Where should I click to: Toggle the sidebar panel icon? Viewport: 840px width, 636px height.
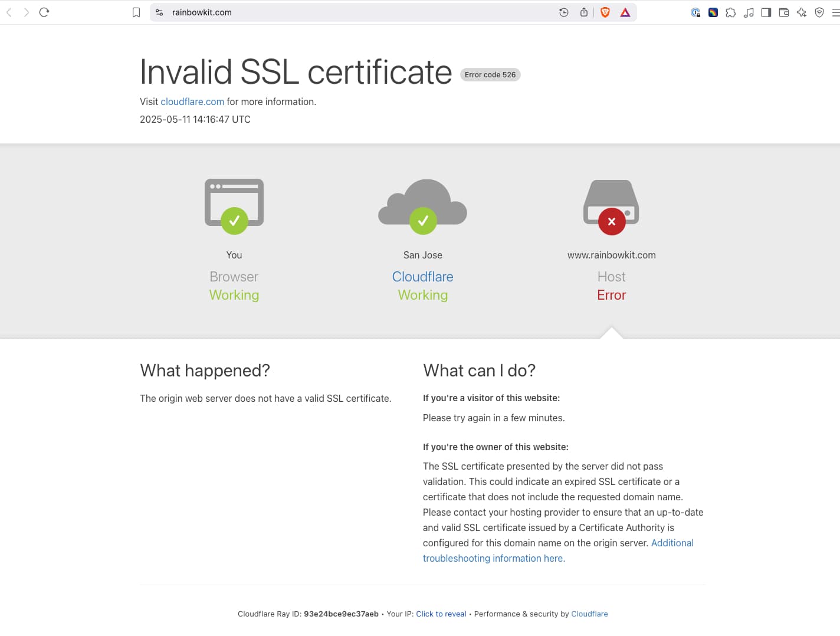click(766, 12)
